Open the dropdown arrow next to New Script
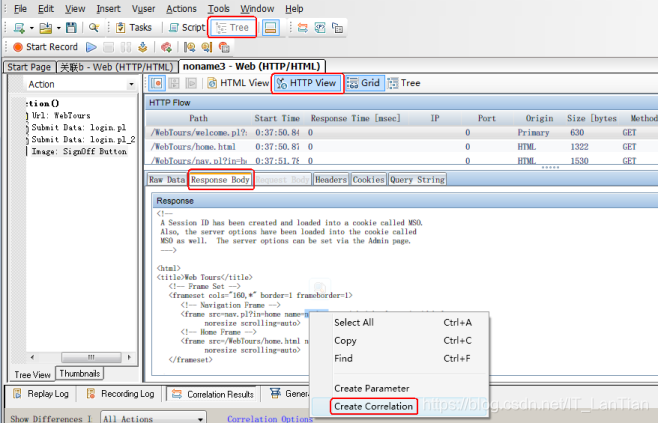This screenshot has height=423, width=658. coord(32,28)
